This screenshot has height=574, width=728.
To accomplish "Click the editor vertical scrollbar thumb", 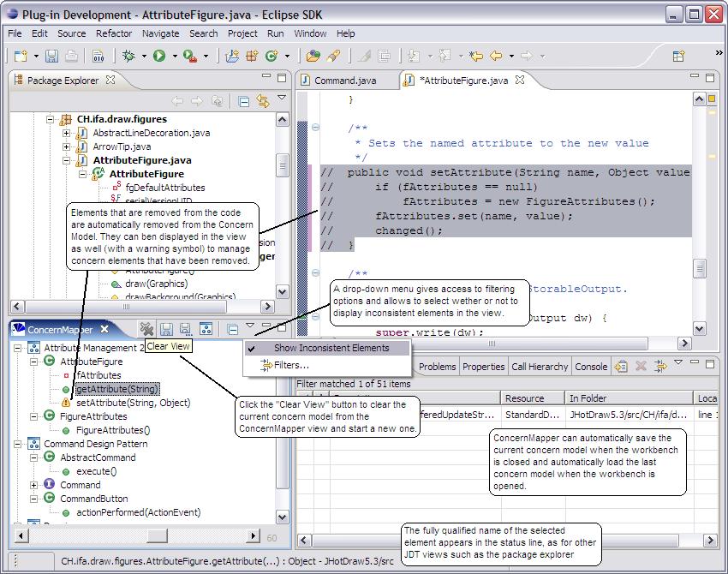I will click(x=699, y=268).
